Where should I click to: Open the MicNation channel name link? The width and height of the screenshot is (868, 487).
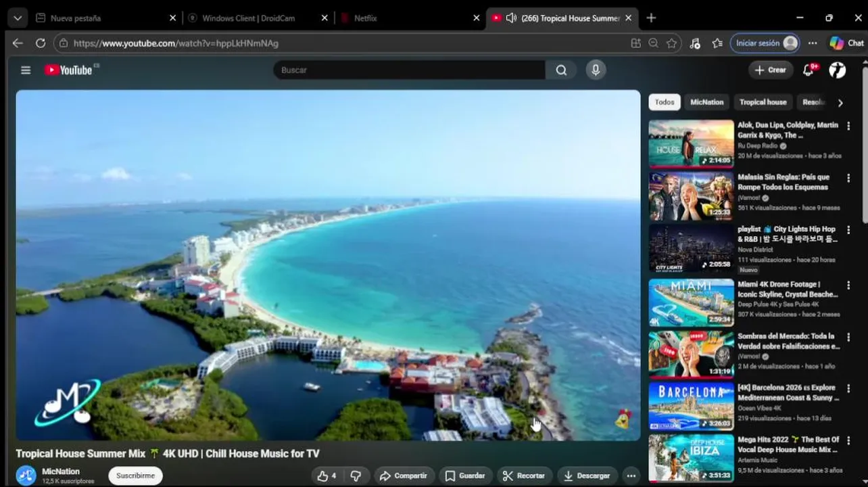point(61,471)
